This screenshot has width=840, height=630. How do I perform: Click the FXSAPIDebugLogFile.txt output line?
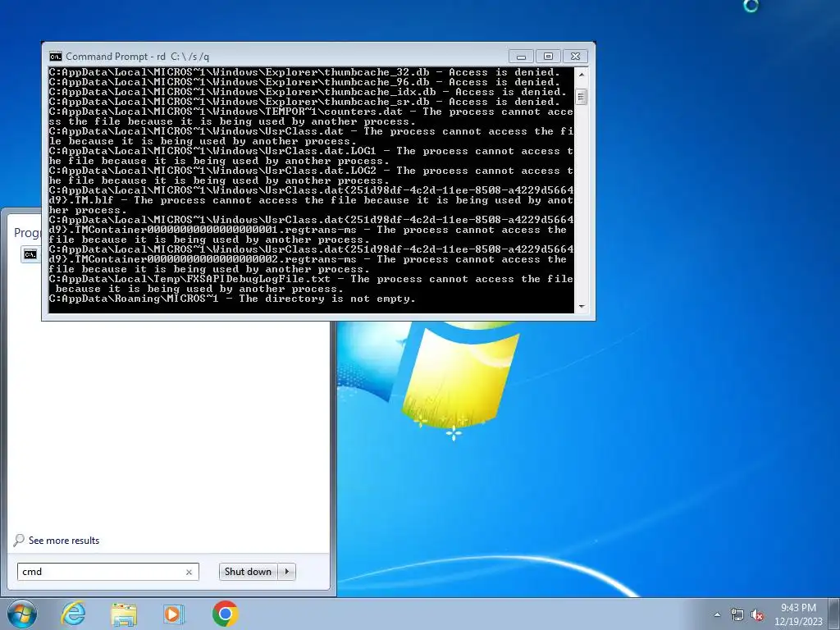tap(311, 284)
